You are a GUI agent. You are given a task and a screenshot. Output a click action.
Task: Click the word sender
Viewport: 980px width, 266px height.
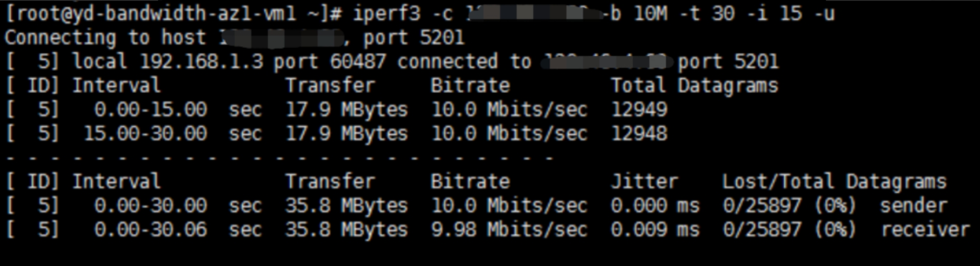(x=914, y=205)
